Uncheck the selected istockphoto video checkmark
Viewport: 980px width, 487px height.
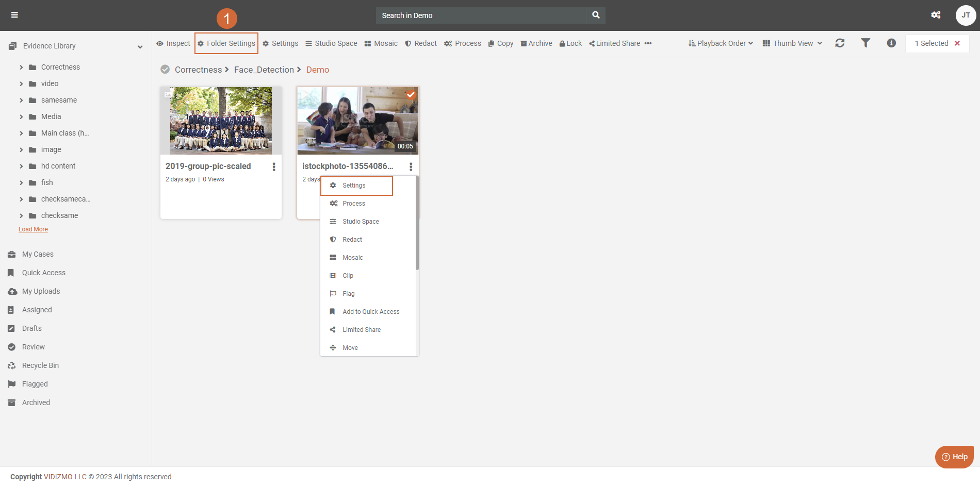click(411, 95)
